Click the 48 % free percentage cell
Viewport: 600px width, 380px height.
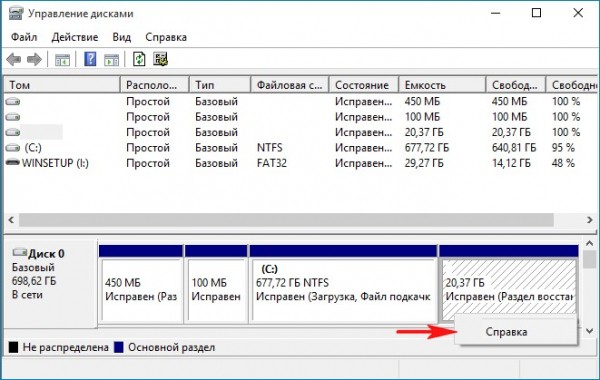coord(563,163)
